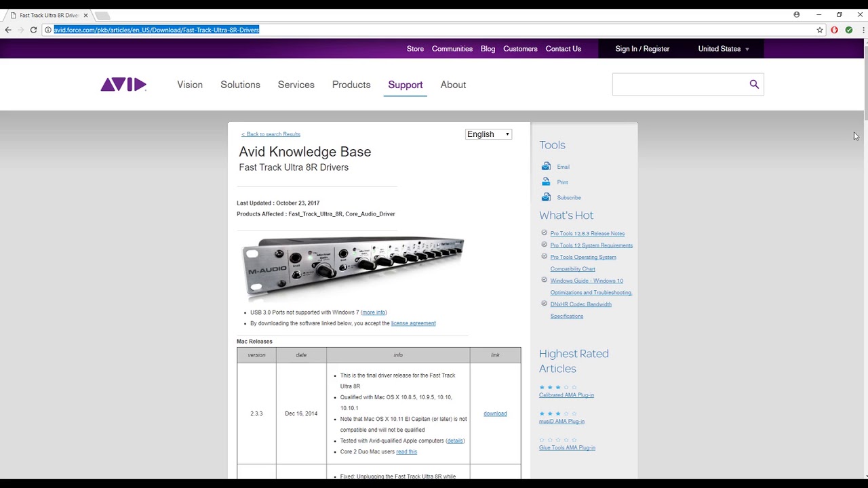Open the About menu

click(453, 85)
